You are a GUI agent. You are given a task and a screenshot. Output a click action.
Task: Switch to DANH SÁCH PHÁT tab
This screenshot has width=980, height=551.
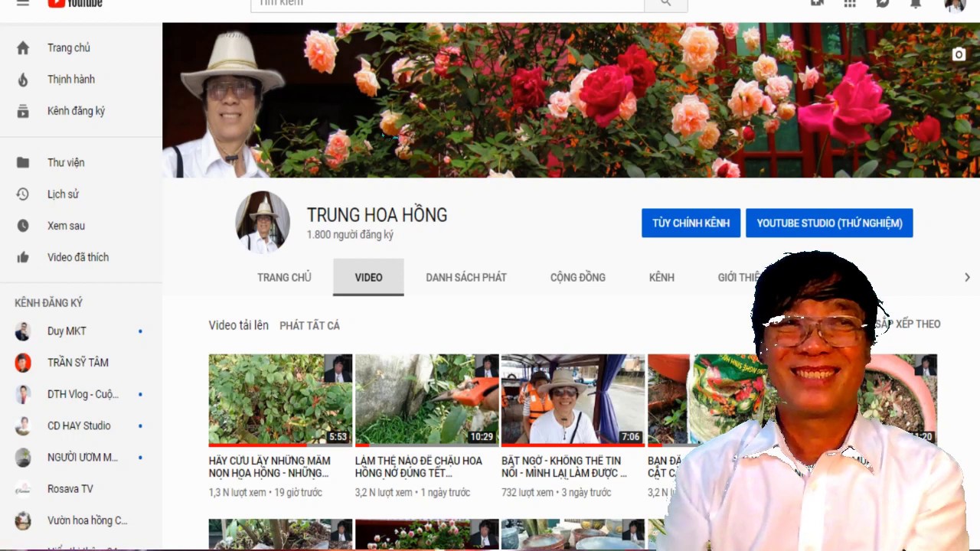pyautogui.click(x=466, y=277)
